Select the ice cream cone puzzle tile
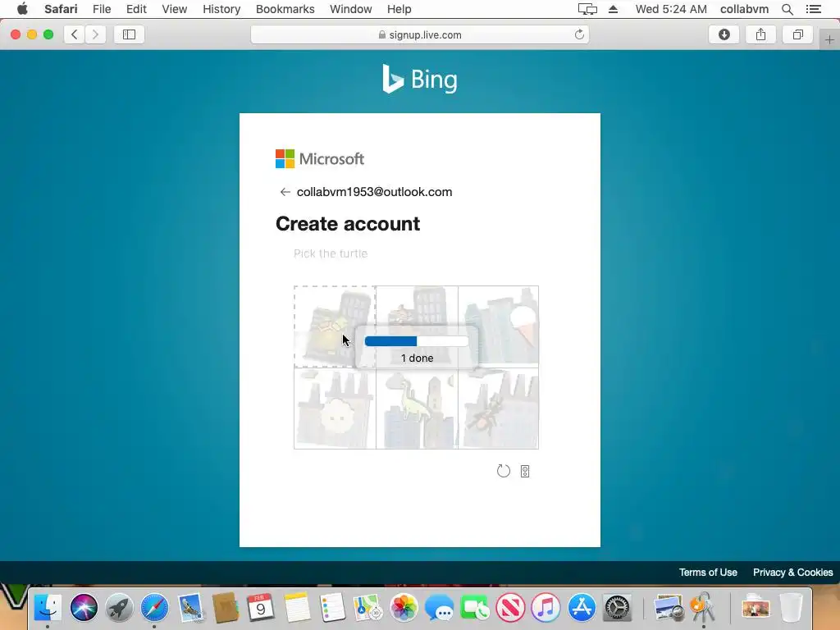The height and width of the screenshot is (630, 840). point(499,326)
